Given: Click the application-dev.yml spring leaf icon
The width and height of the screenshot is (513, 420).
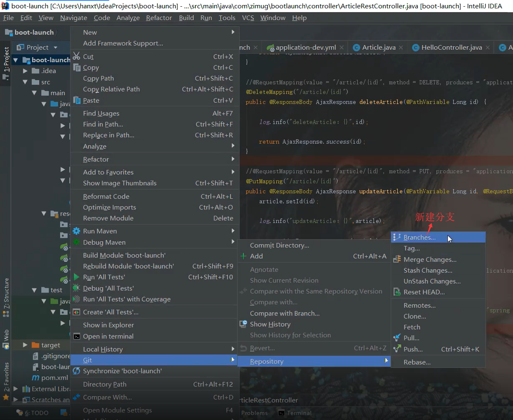Looking at the screenshot, I should click(x=270, y=47).
